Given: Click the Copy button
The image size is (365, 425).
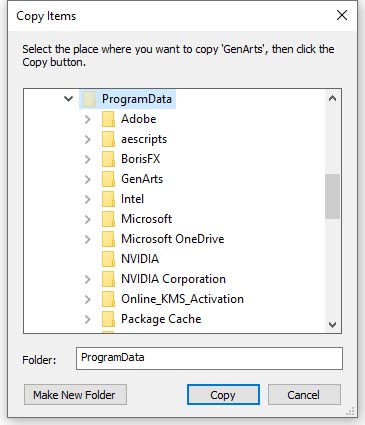Looking at the screenshot, I should coord(223,395).
